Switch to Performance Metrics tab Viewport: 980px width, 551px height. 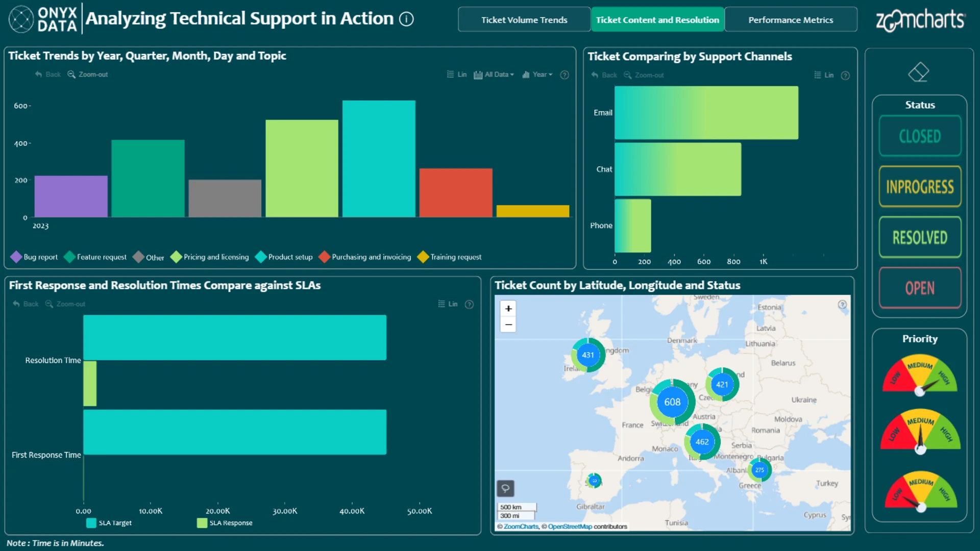[790, 20]
